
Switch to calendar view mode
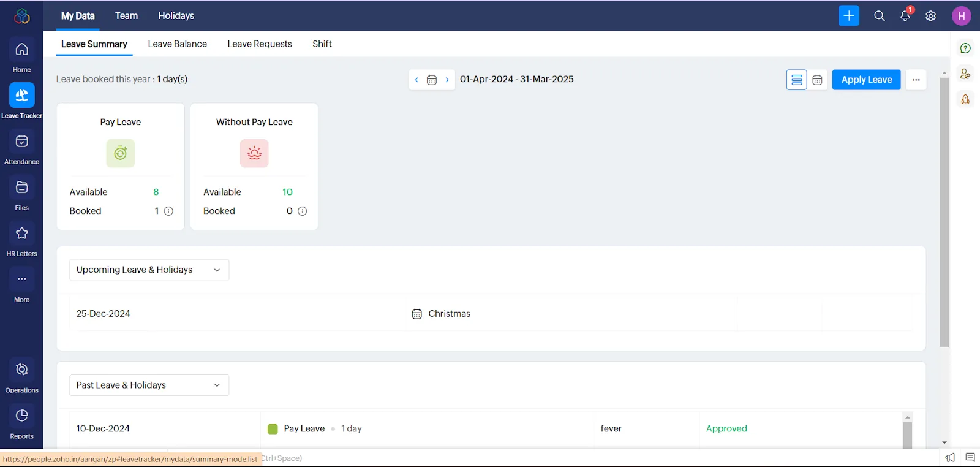point(817,80)
